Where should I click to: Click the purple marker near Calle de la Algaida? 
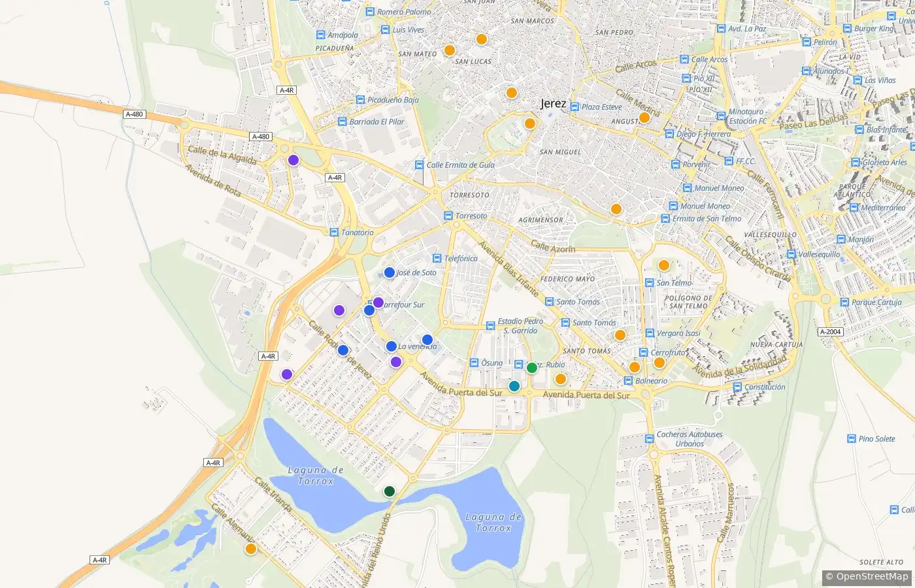pos(293,160)
